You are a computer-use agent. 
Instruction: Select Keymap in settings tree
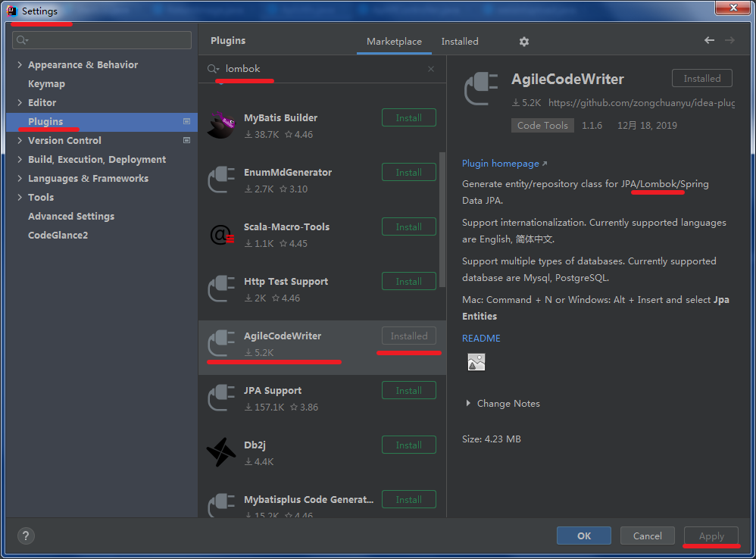point(46,84)
